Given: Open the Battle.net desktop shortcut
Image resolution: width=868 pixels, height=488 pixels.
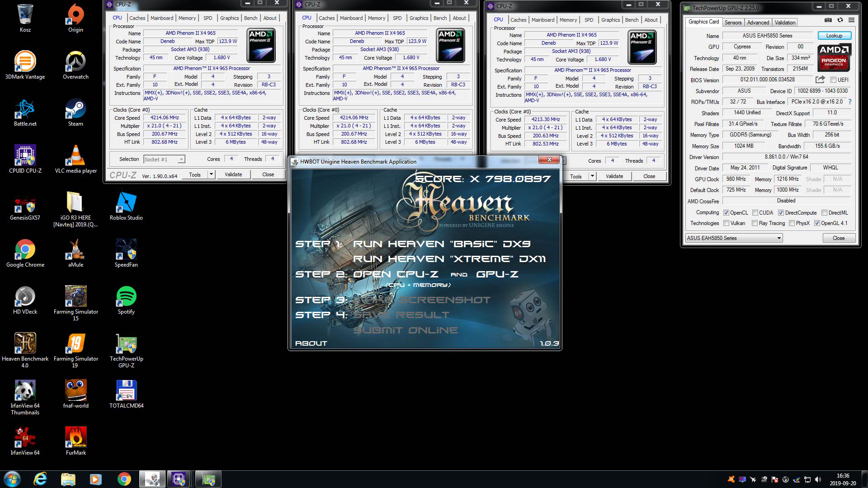Looking at the screenshot, I should tap(25, 112).
